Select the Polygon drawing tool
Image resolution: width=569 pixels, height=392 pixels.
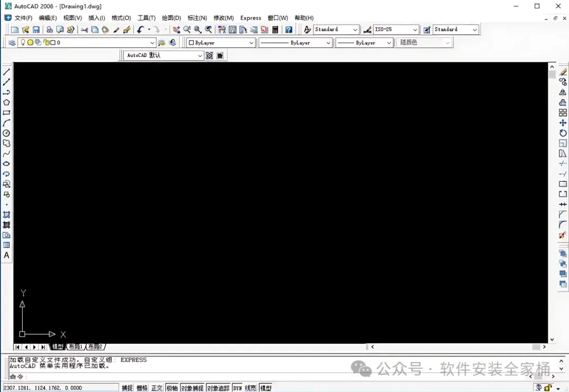6,103
